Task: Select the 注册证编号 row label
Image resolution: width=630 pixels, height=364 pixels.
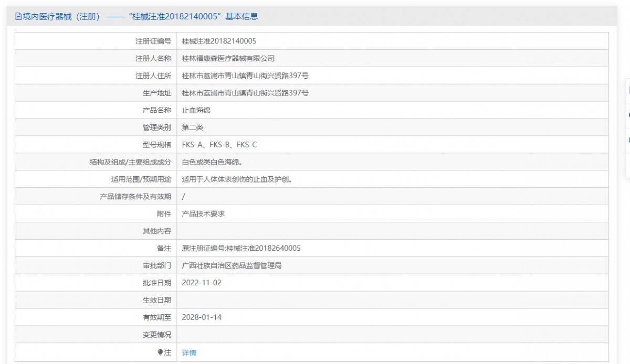Action: click(x=153, y=41)
